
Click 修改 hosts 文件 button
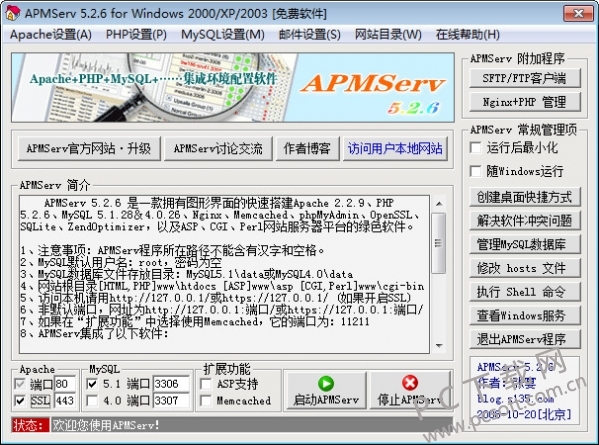pos(525,268)
